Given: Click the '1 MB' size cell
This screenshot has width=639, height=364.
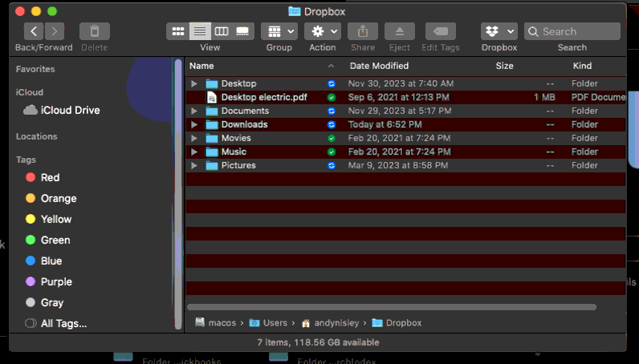Looking at the screenshot, I should tap(544, 97).
